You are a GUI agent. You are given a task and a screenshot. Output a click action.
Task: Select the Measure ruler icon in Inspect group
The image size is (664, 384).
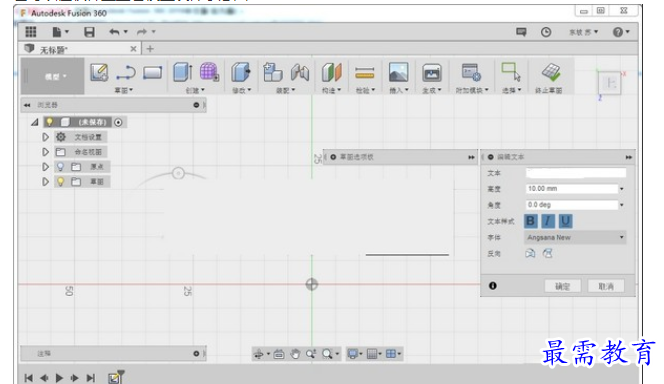click(365, 73)
